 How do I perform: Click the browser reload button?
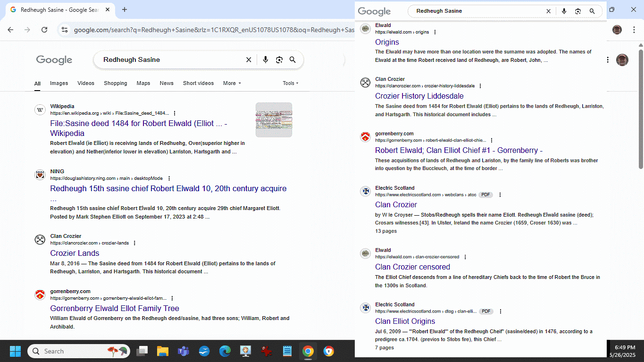pyautogui.click(x=44, y=30)
